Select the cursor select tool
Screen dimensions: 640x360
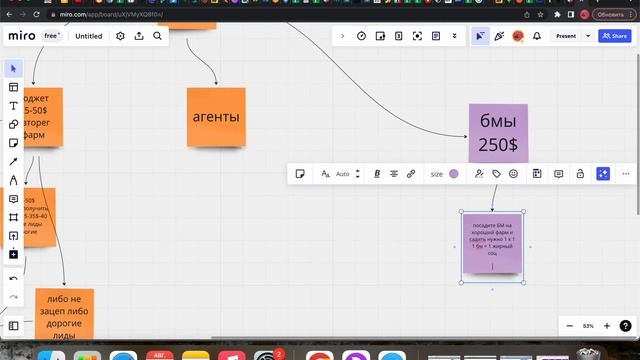[13, 69]
